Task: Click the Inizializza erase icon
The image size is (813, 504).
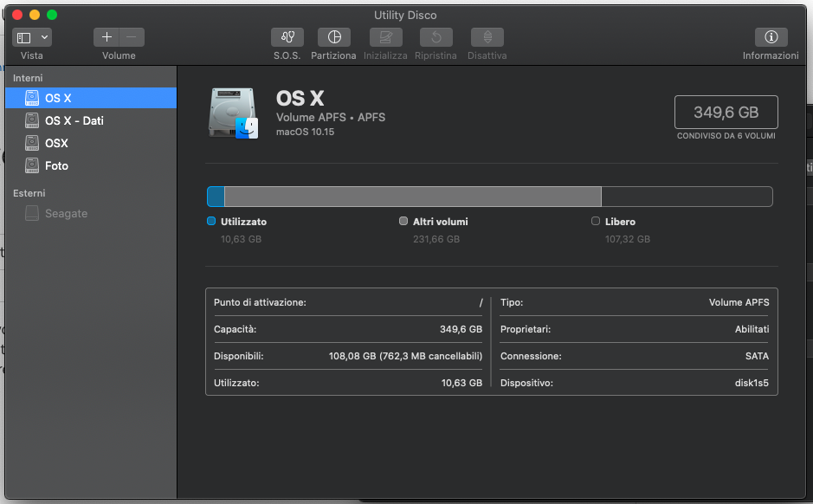Action: tap(385, 37)
